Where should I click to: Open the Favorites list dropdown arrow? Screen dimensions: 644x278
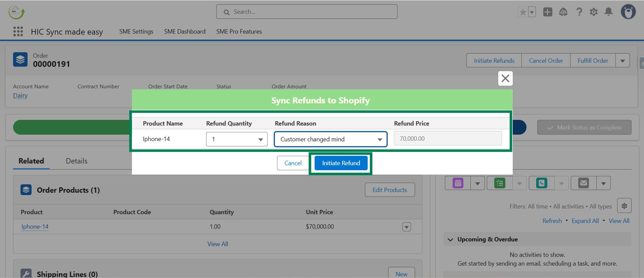click(x=532, y=12)
